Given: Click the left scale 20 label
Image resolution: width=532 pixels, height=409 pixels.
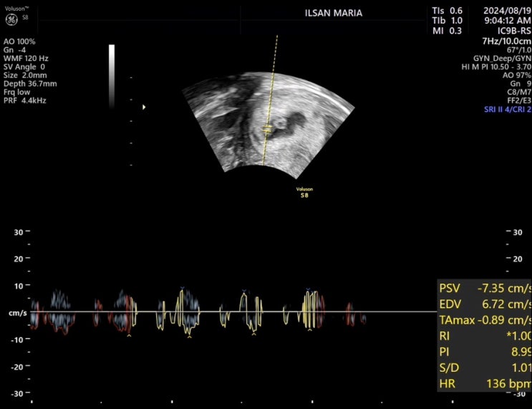Looking at the screenshot, I should coord(19,259).
